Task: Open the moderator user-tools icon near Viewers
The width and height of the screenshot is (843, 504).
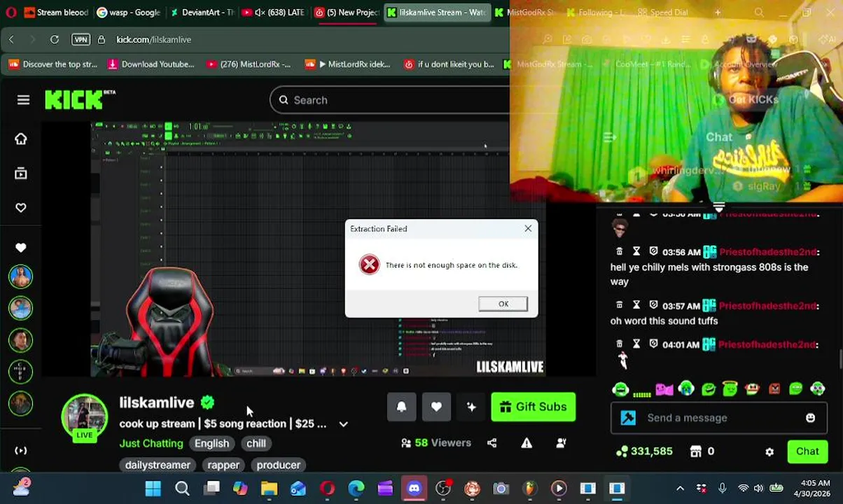Action: coord(561,442)
